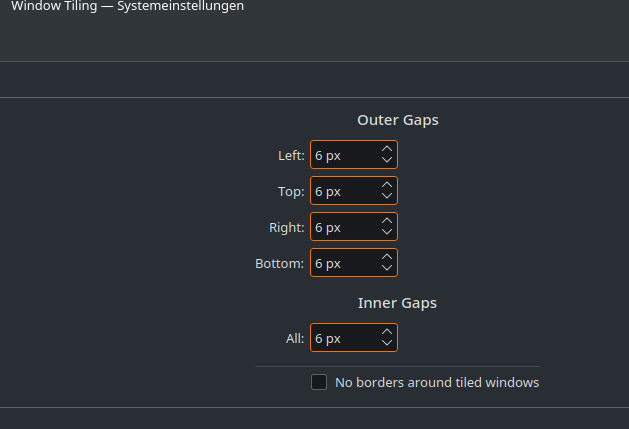Viewport: 629px width, 429px height.
Task: Click inside the Bottom gap text field
Action: pyautogui.click(x=342, y=263)
